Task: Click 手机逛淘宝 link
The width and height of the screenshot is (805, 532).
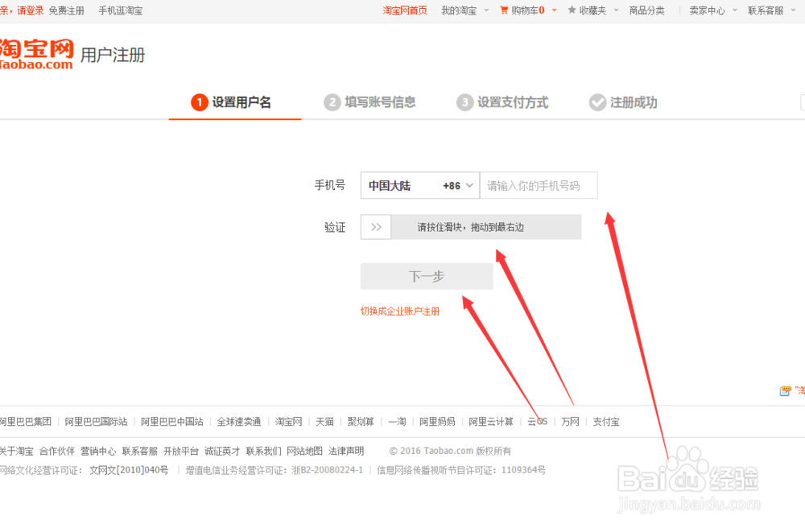Action: [121, 10]
